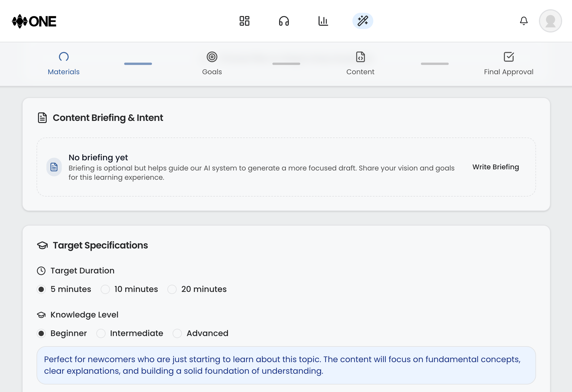572x392 pixels.
Task: Click the Write Briefing button
Action: pos(496,167)
